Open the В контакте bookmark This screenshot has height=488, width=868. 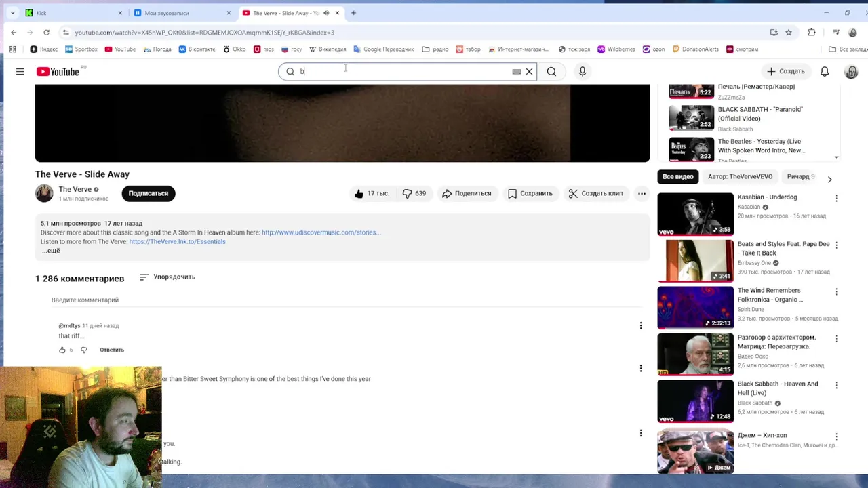[197, 49]
